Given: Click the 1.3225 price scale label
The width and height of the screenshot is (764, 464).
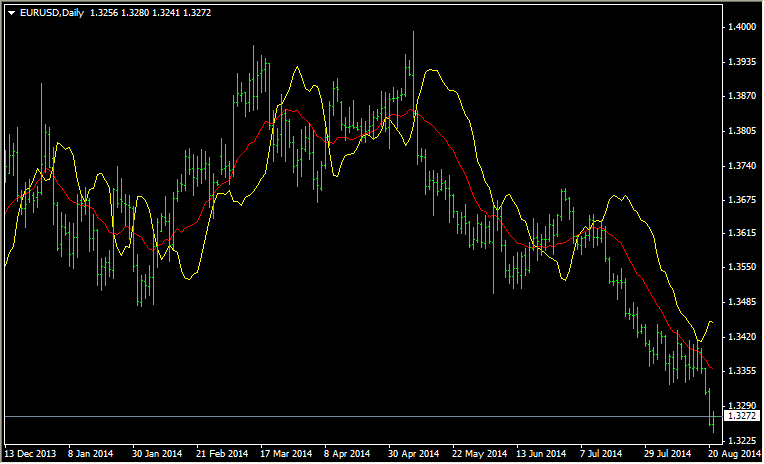Looking at the screenshot, I should coord(744,440).
